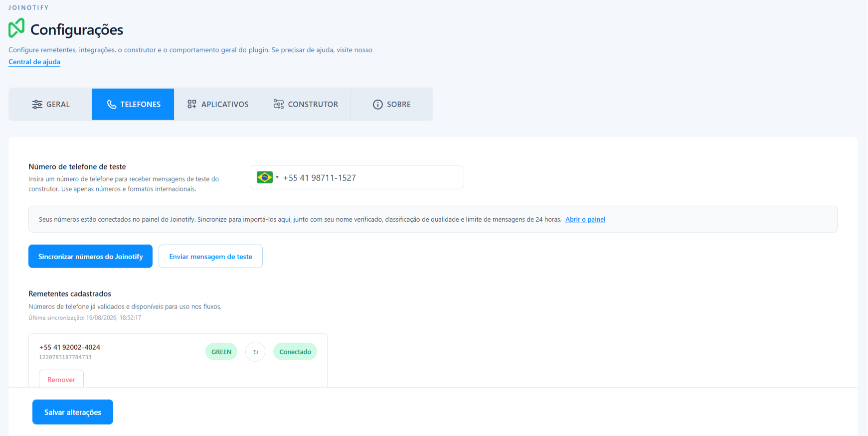Click the Remetentes cadastrados heading

70,293
